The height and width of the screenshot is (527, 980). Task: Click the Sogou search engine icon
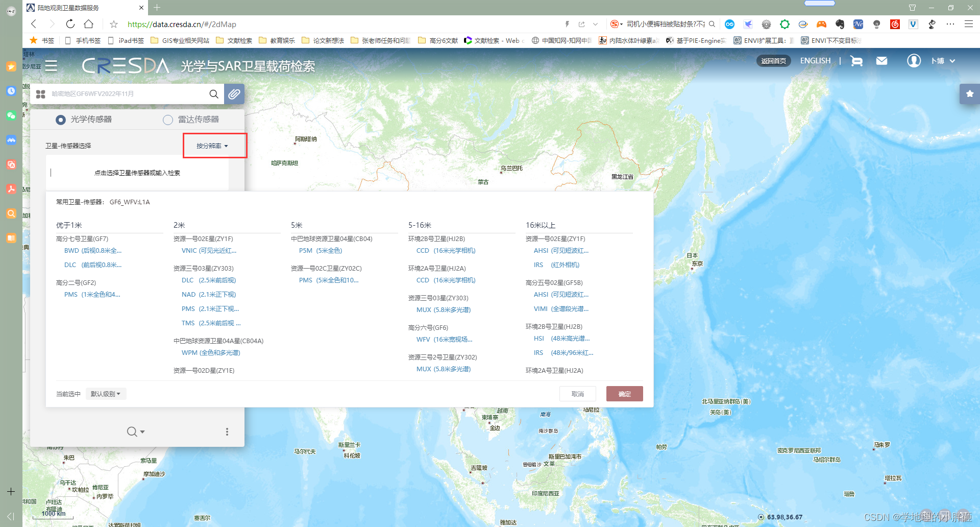pos(615,24)
